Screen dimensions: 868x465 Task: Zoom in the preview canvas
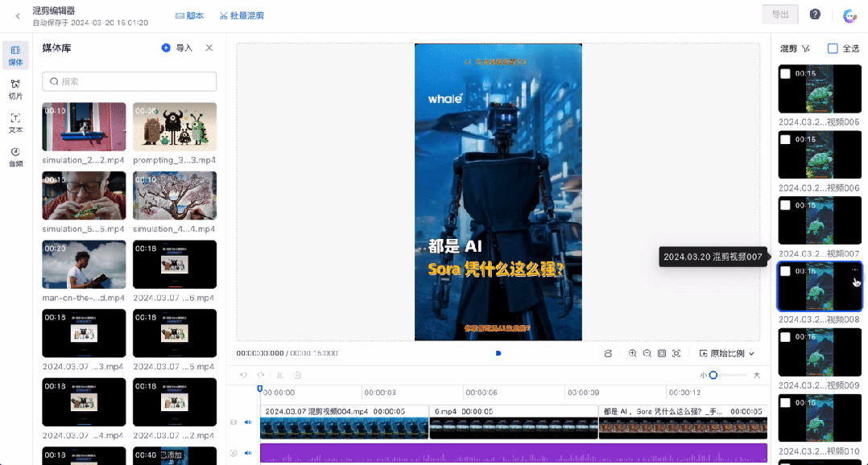[632, 353]
